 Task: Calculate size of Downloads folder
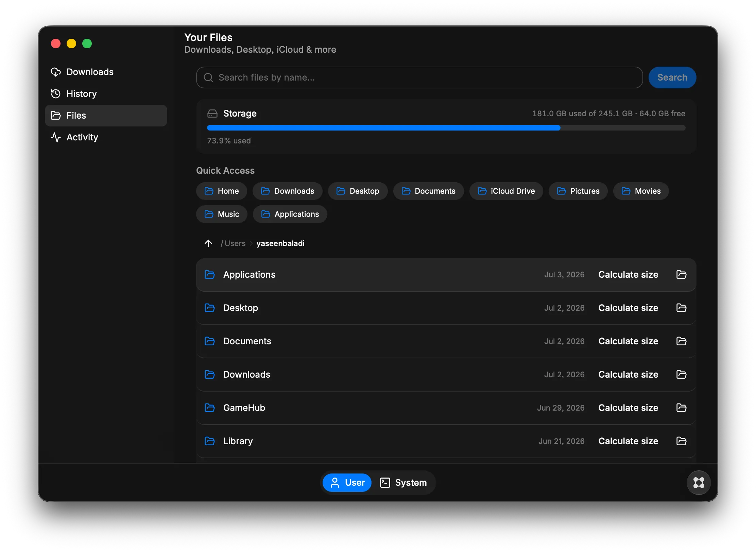[x=628, y=375]
